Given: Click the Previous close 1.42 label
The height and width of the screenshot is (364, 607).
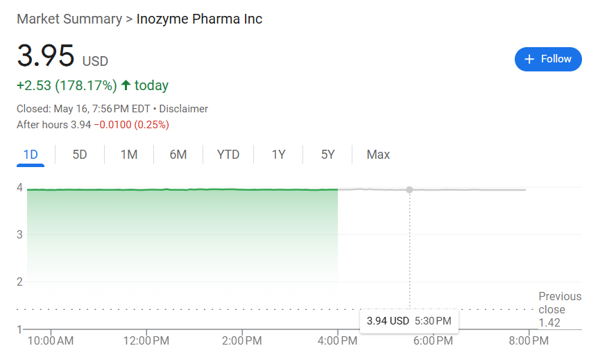Looking at the screenshot, I should click(560, 309).
